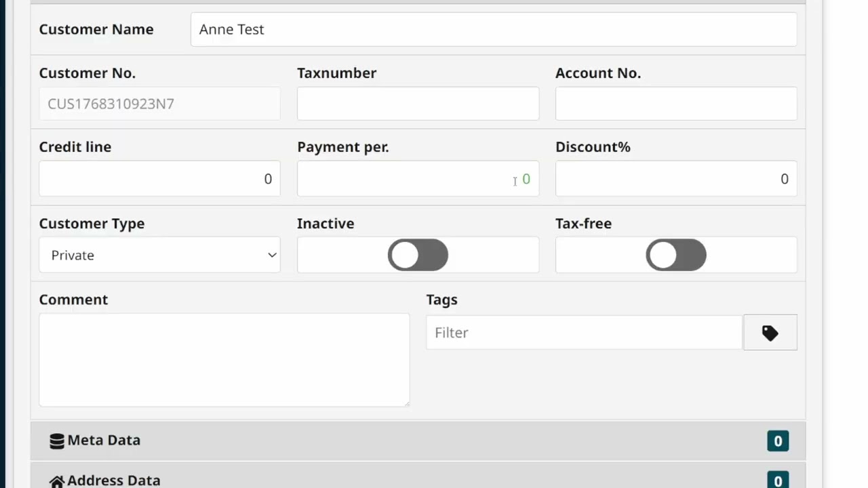This screenshot has height=488, width=868.
Task: Open the Customer Type dropdown
Action: click(x=159, y=255)
